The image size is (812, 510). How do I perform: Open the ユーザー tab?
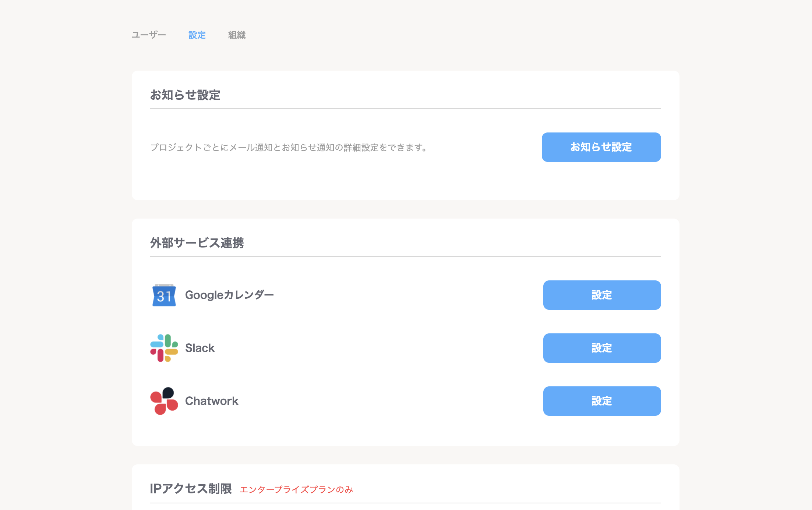coord(149,35)
